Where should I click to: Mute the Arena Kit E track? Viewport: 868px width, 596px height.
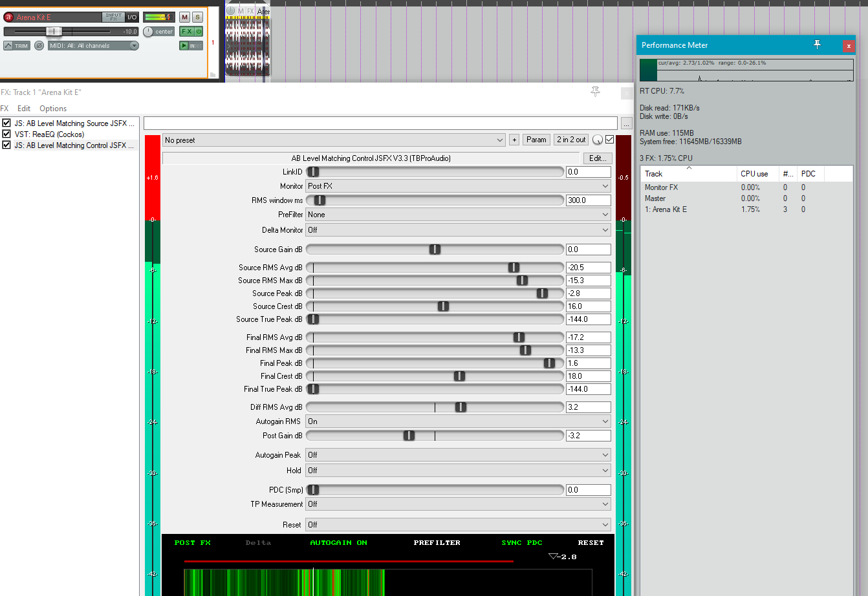point(185,17)
